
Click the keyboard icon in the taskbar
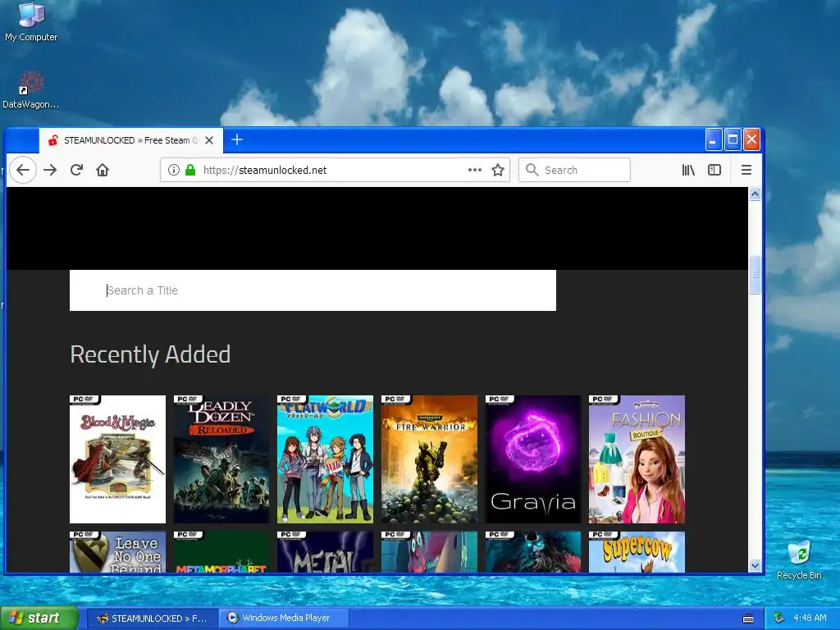[x=748, y=619]
